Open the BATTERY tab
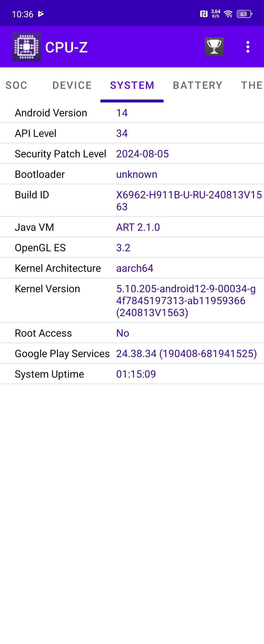Image resolution: width=264 pixels, height=644 pixels. (198, 85)
